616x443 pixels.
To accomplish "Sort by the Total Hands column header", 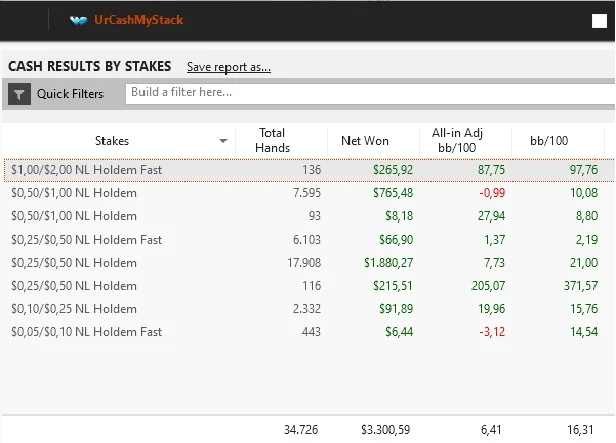I will [272, 140].
